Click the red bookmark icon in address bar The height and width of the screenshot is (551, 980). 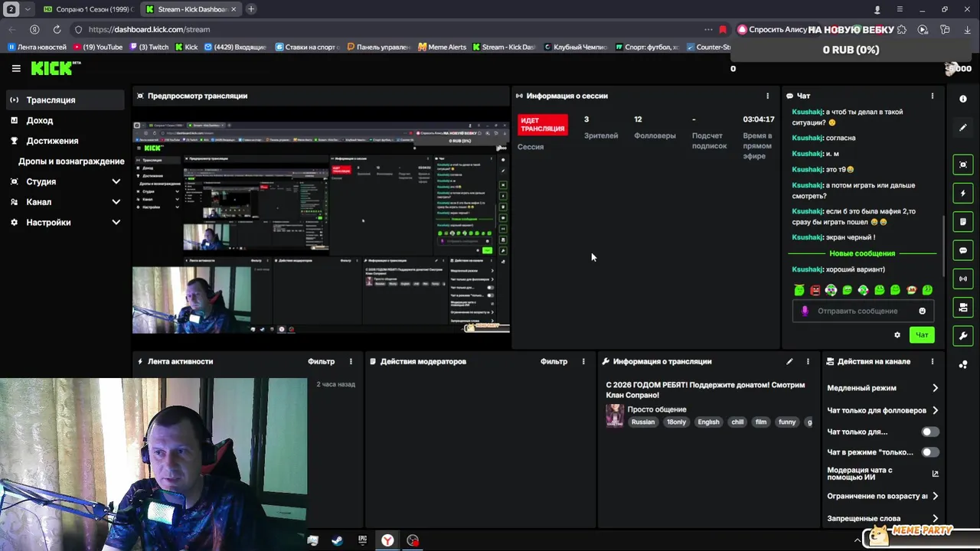723,29
